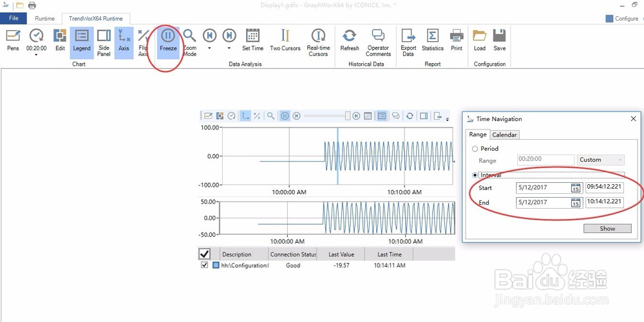Open the End date calendar picker
This screenshot has height=322, width=644.
pyautogui.click(x=576, y=202)
